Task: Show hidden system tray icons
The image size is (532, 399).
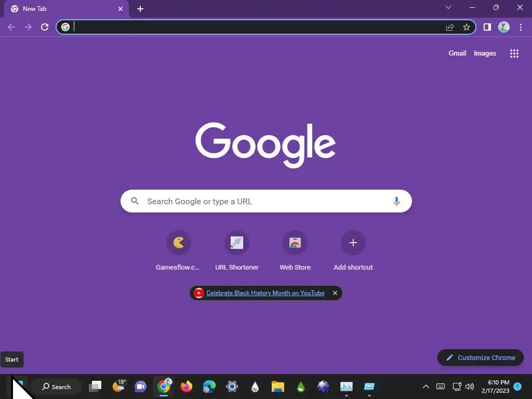Action: click(426, 387)
